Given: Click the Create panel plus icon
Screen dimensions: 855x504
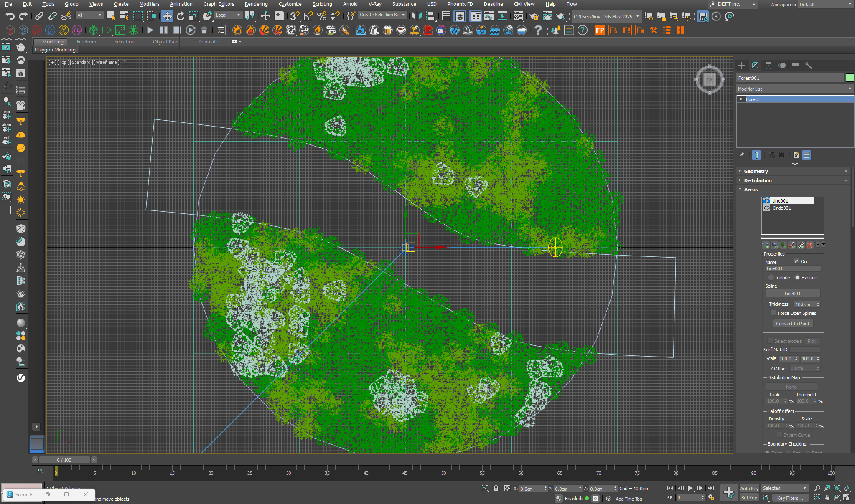Looking at the screenshot, I should point(742,66).
